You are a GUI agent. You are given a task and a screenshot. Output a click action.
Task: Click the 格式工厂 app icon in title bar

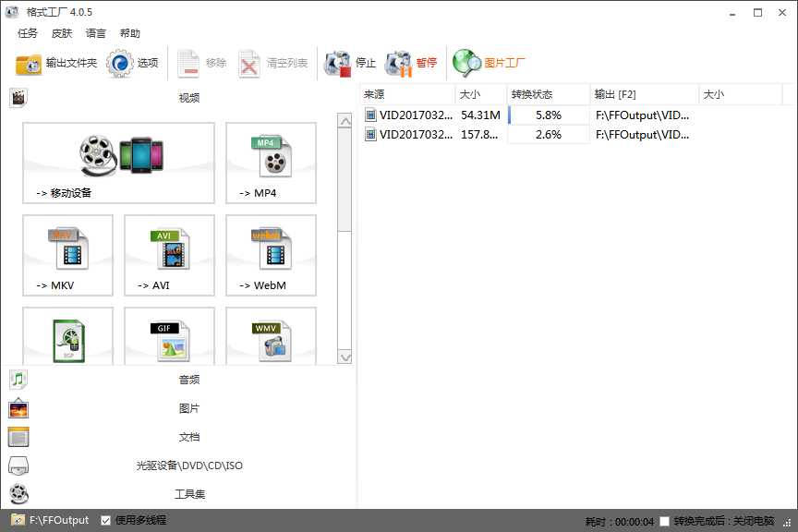point(12,12)
